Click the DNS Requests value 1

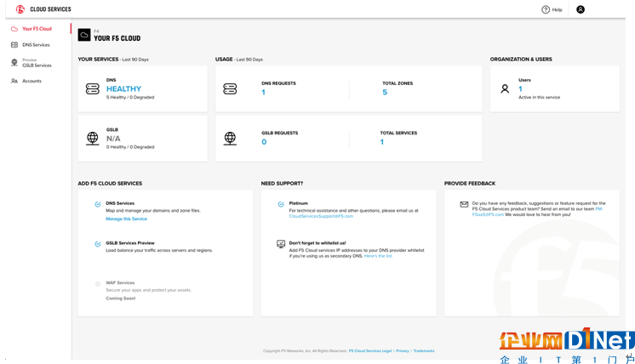click(x=263, y=92)
